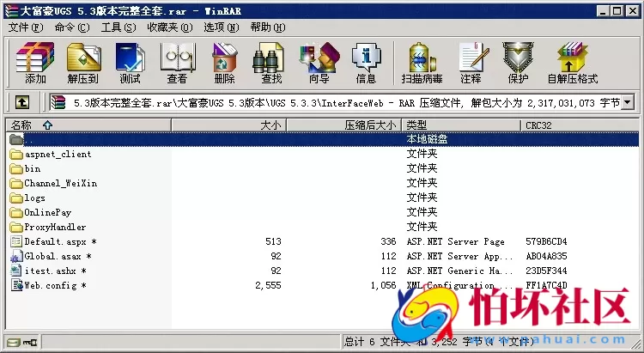This screenshot has width=644, height=353.
Task: Click the Add (添加) toolbar icon
Action: click(x=35, y=63)
